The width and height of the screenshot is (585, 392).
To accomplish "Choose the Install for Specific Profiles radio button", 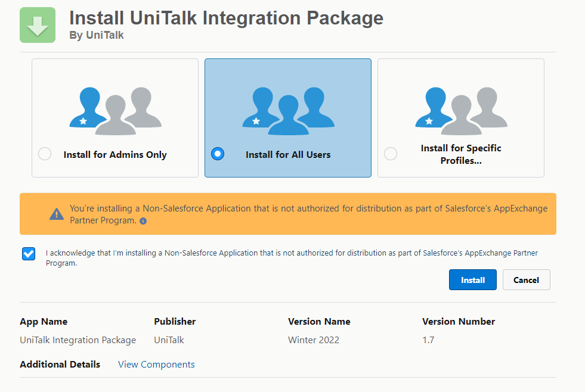I will [391, 154].
